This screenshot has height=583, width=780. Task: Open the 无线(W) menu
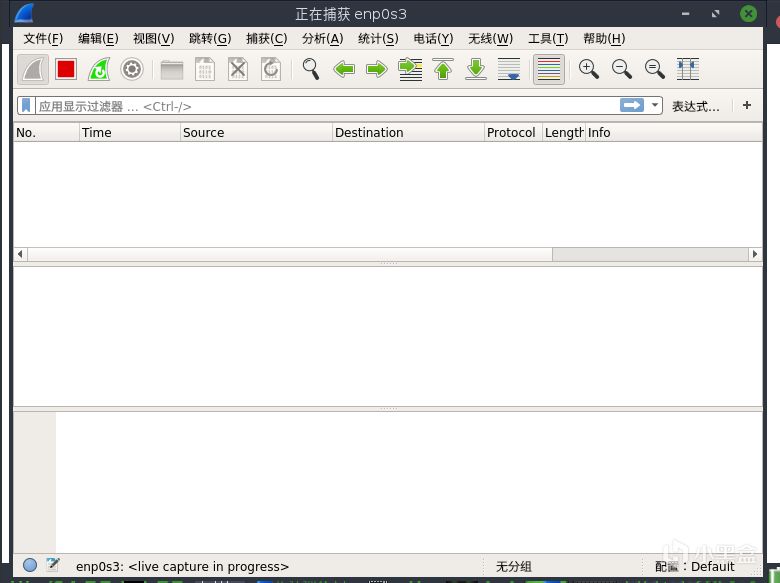490,38
